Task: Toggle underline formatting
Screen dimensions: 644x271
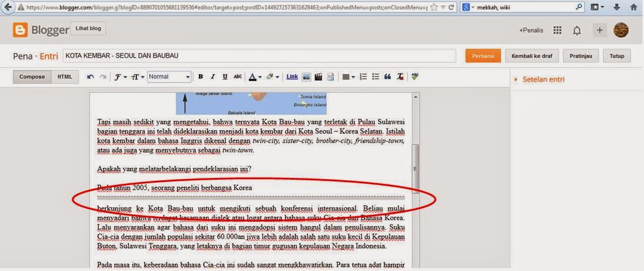Action: coord(225,77)
